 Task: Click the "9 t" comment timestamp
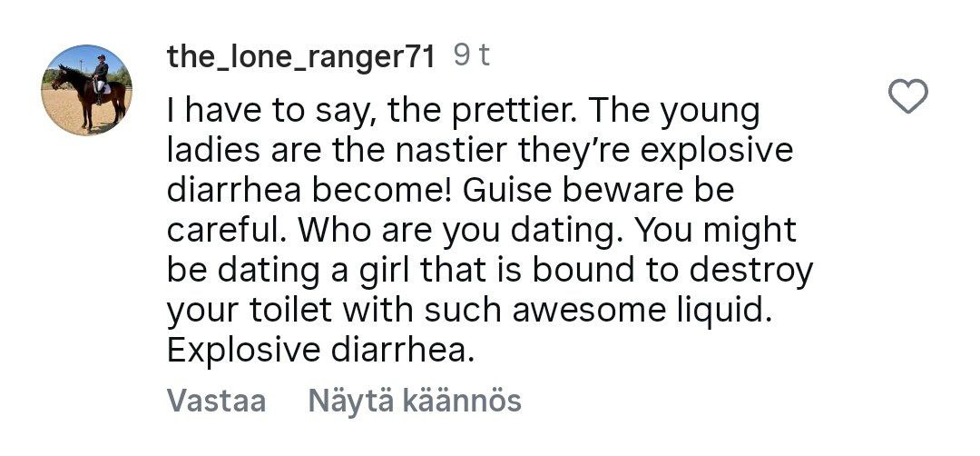pyautogui.click(x=472, y=56)
